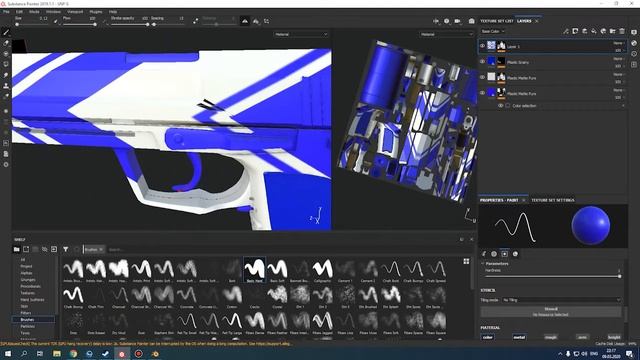
Task: Toggle the height channel button in Material
Action: (614, 337)
